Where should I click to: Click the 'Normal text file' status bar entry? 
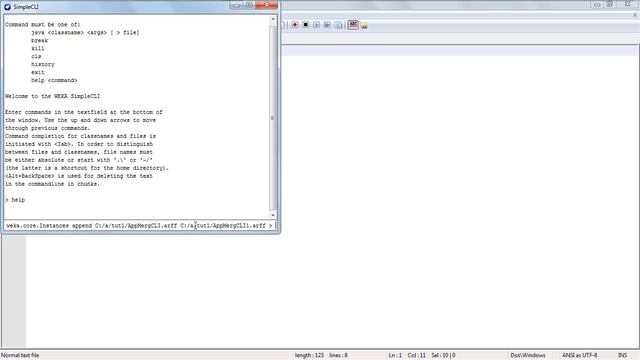[x=20, y=355]
